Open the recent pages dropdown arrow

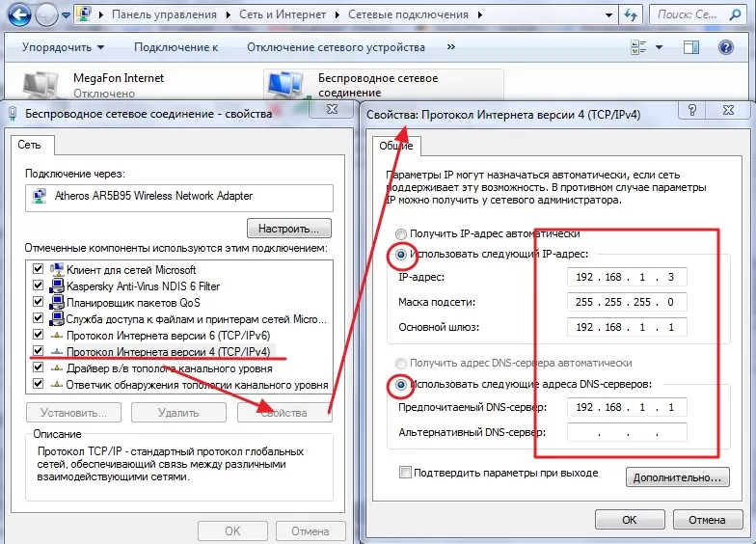pyautogui.click(x=66, y=15)
